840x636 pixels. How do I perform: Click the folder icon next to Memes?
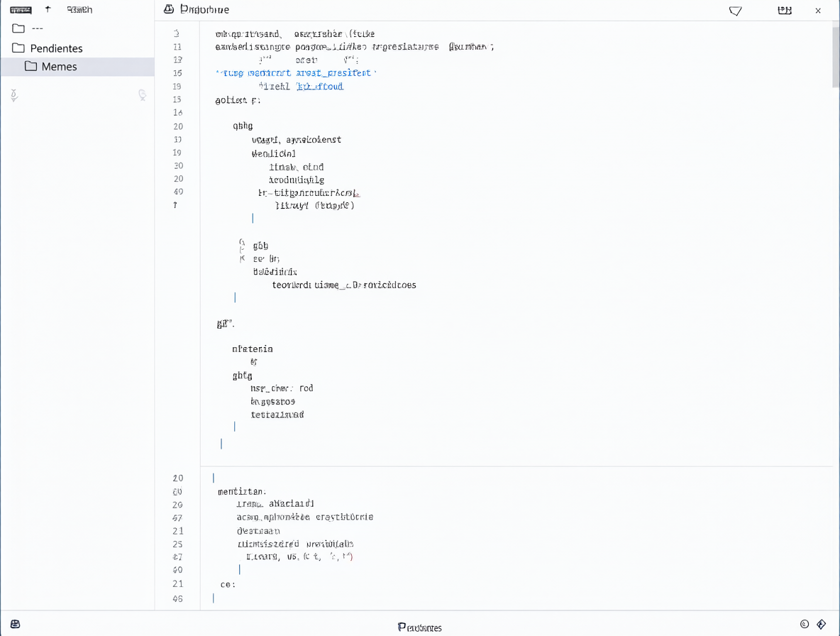point(31,66)
